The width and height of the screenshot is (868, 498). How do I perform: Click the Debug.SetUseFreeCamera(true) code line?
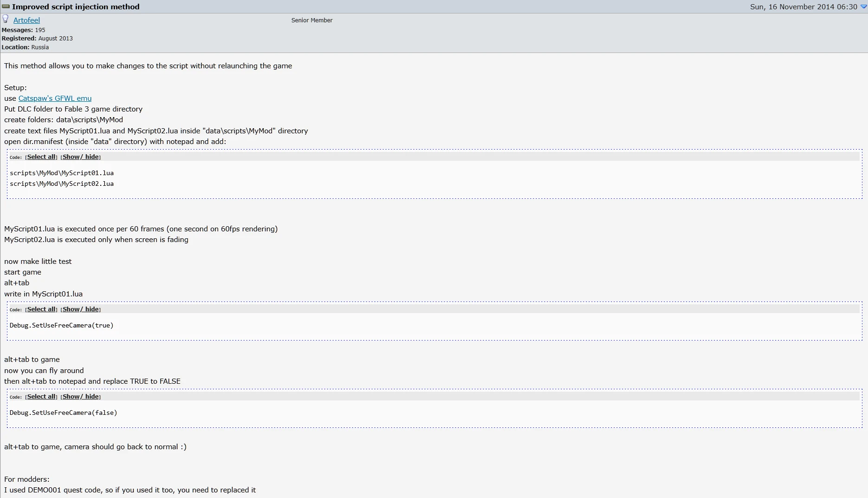[62, 326]
